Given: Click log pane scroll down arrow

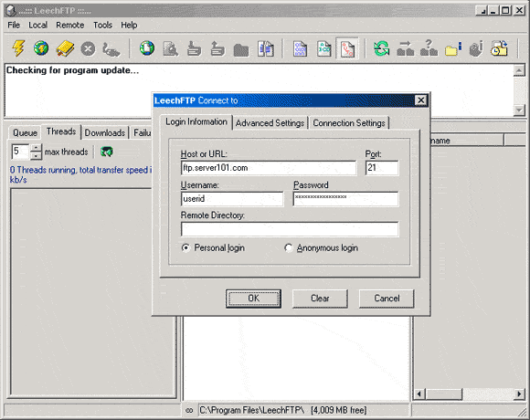Looking at the screenshot, I should click(519, 110).
